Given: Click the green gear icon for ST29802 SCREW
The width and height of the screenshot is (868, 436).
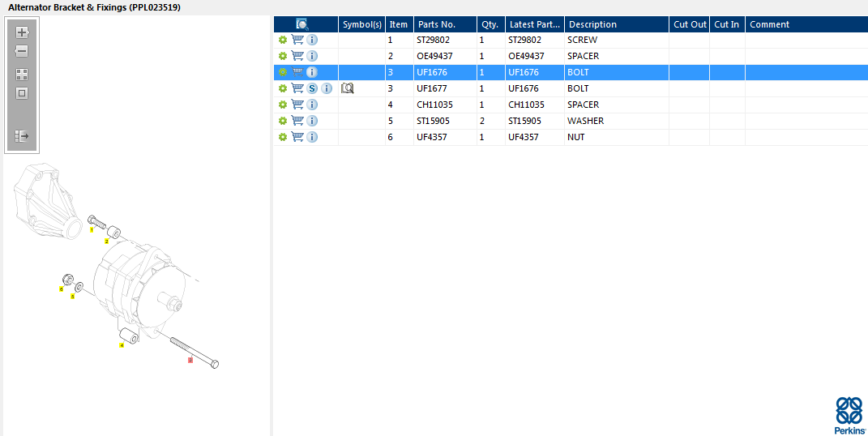Looking at the screenshot, I should click(283, 40).
